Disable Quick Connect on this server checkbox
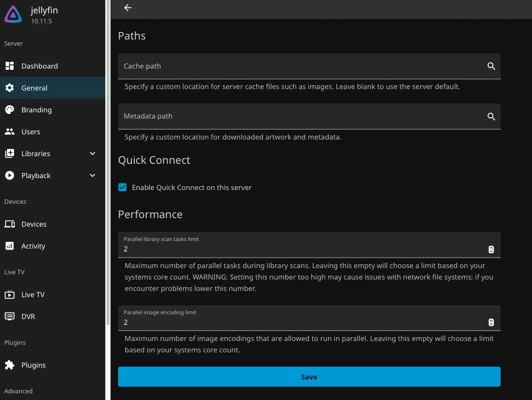Screen dimensions: 532x400 tap(123, 188)
